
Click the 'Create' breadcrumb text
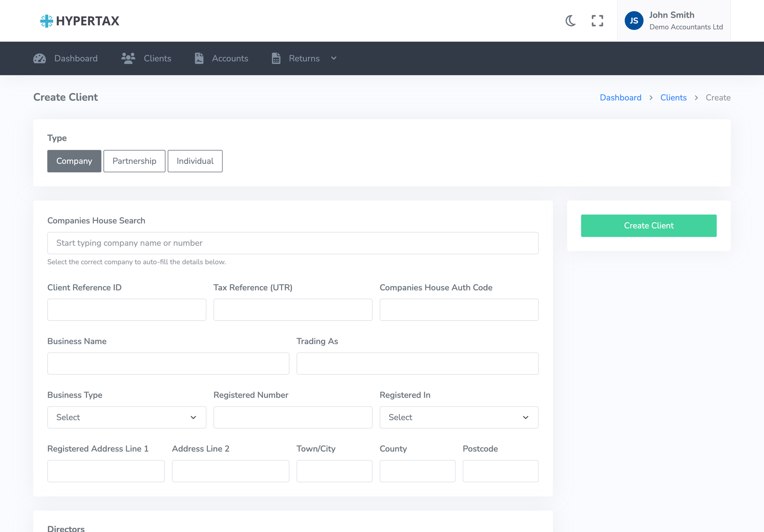[x=718, y=98]
